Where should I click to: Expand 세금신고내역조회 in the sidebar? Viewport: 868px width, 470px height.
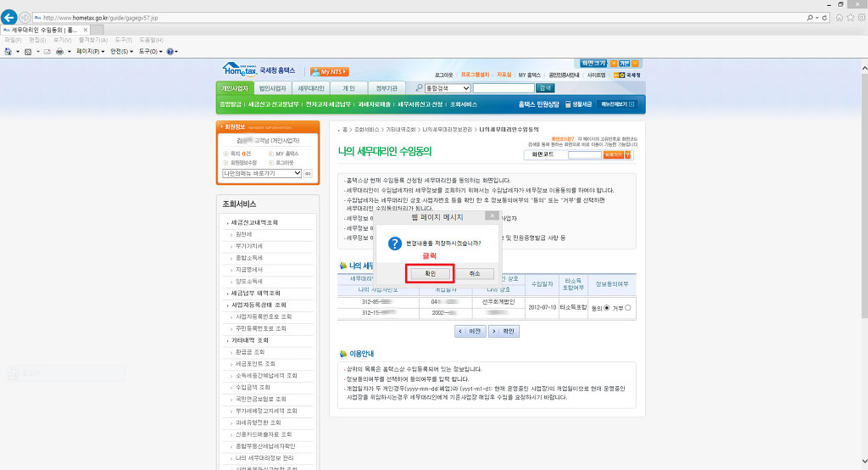pos(254,222)
